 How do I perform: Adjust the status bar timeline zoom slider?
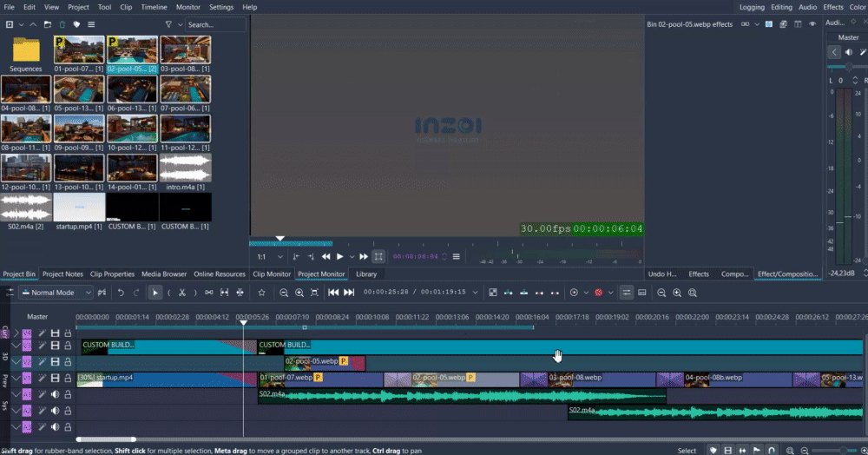pos(833,451)
